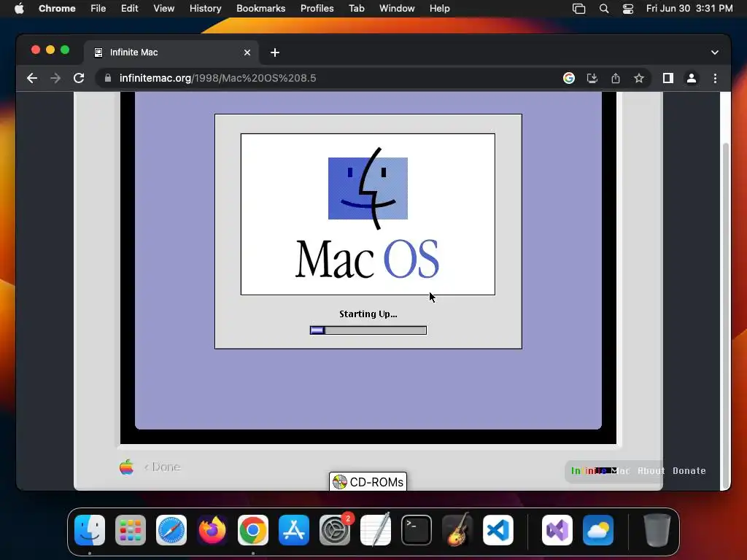Open Visual Studio Code from the Dock

pyautogui.click(x=498, y=530)
